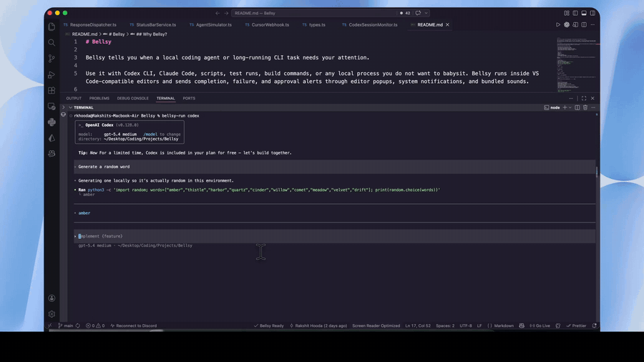The image size is (644, 362).
Task: Switch to ResponseDispatcher.ts tab
Action: click(90, 24)
